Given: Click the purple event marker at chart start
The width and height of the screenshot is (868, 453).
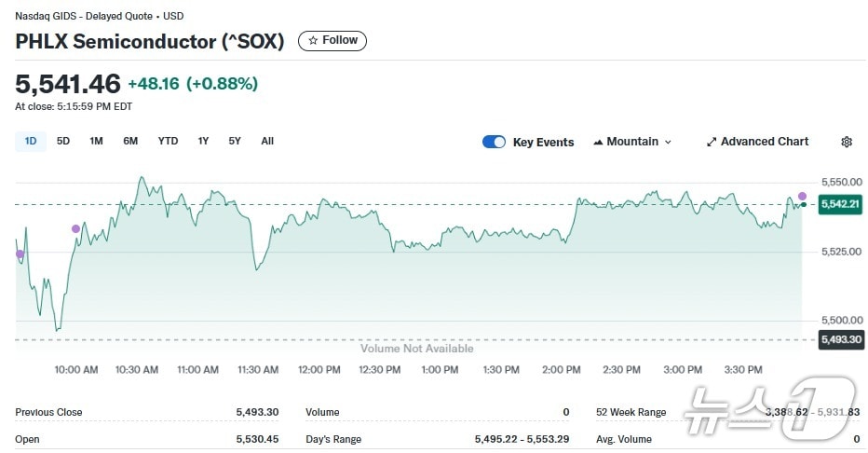Looking at the screenshot, I should 20,254.
